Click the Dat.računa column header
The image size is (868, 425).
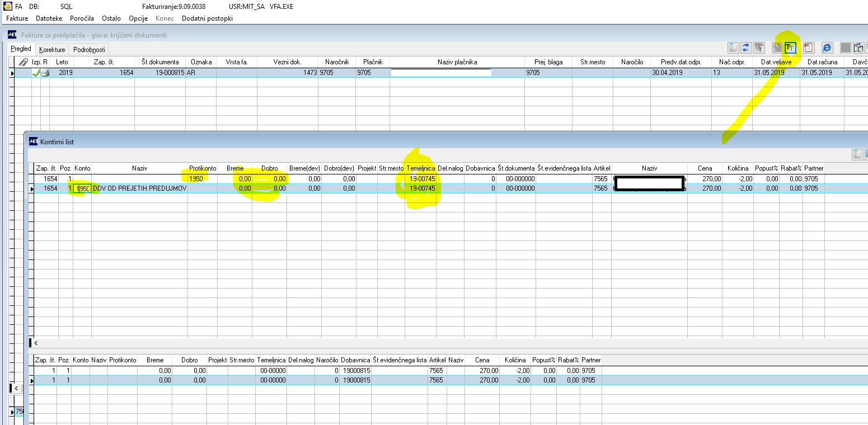click(x=823, y=62)
